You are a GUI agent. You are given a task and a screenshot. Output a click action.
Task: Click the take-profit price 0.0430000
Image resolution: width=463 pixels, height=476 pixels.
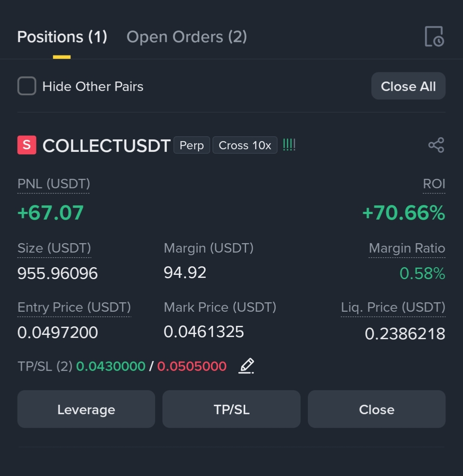pyautogui.click(x=111, y=366)
